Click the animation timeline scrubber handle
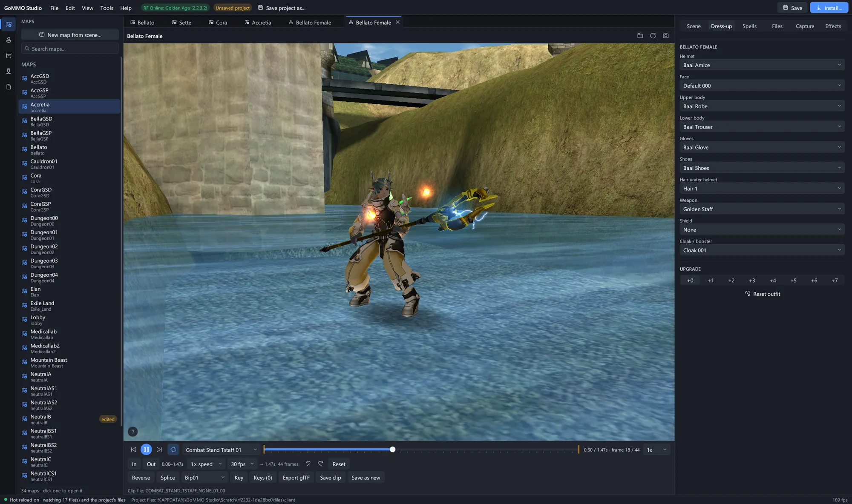This screenshot has height=504, width=852. pos(392,450)
